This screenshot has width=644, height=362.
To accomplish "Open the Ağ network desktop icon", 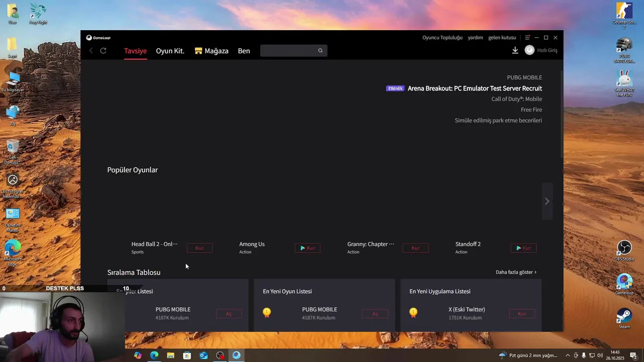I will tap(13, 115).
